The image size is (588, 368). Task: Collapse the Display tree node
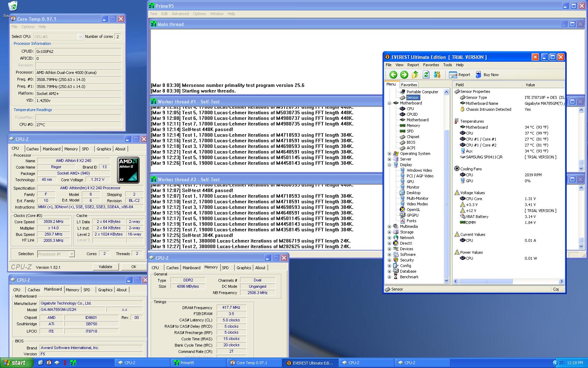point(389,165)
